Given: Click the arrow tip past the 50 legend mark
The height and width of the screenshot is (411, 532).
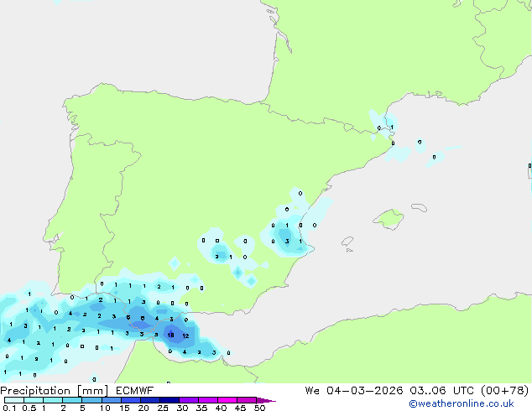Looking at the screenshot, I should coord(266,400).
